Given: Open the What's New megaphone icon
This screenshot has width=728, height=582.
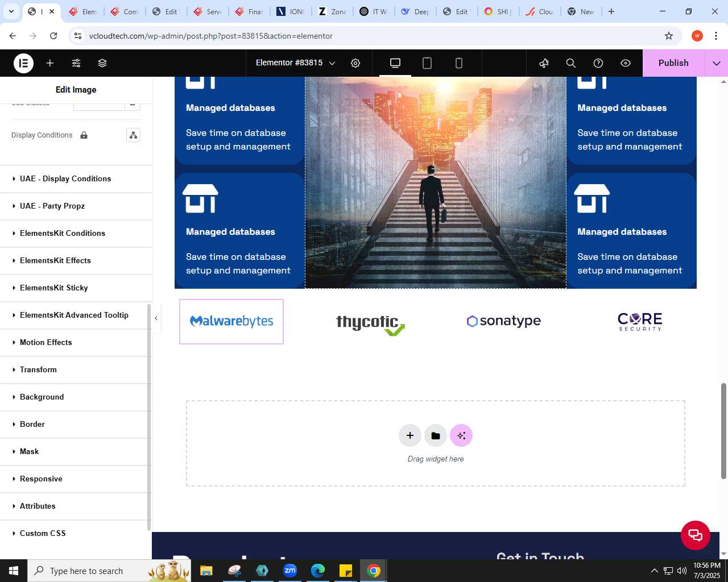Looking at the screenshot, I should tap(544, 63).
